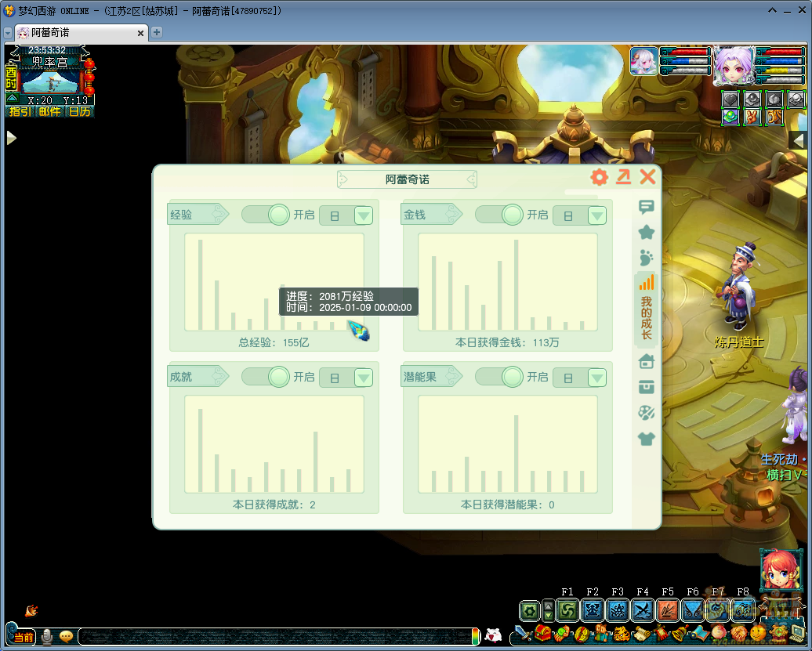The height and width of the screenshot is (651, 812).
Task: Expand the left side panel arrow
Action: [x=12, y=138]
